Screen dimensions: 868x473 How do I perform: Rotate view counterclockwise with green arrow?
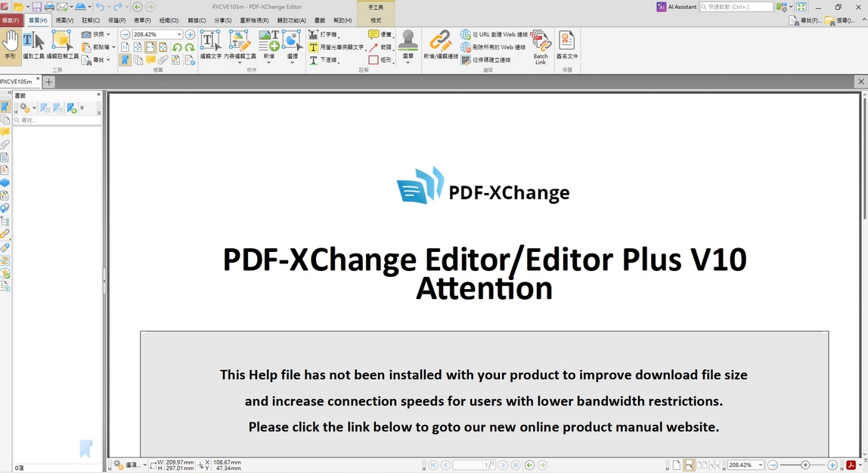click(x=177, y=48)
